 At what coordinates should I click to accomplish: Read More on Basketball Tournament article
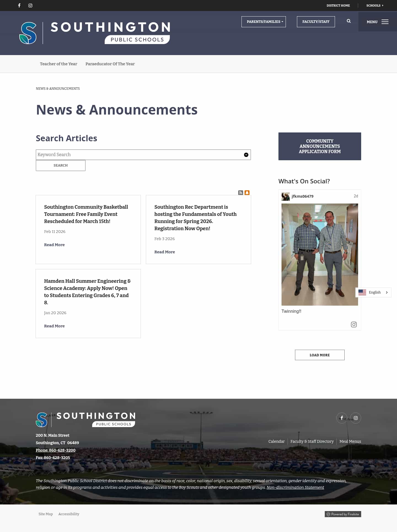[54, 245]
